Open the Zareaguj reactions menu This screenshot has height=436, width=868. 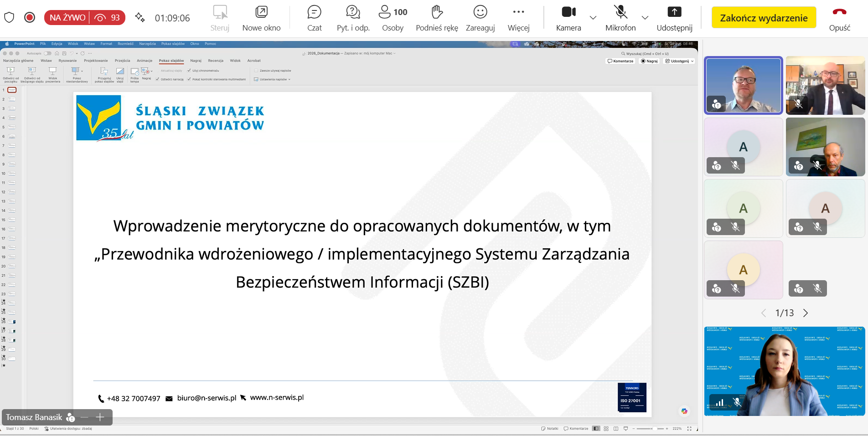[x=480, y=18]
